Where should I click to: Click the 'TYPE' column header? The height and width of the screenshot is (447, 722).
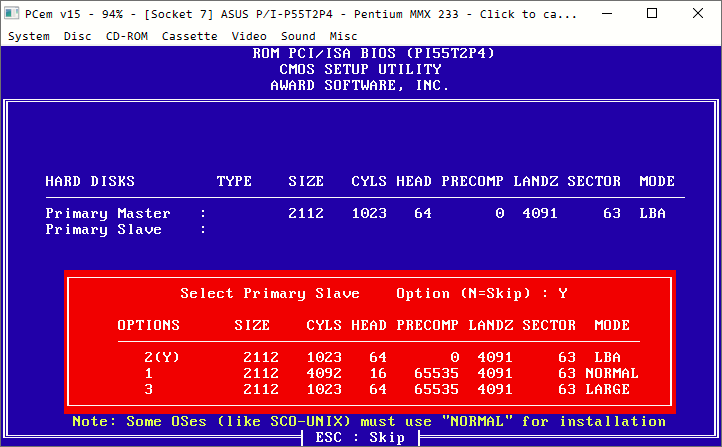pyautogui.click(x=234, y=181)
